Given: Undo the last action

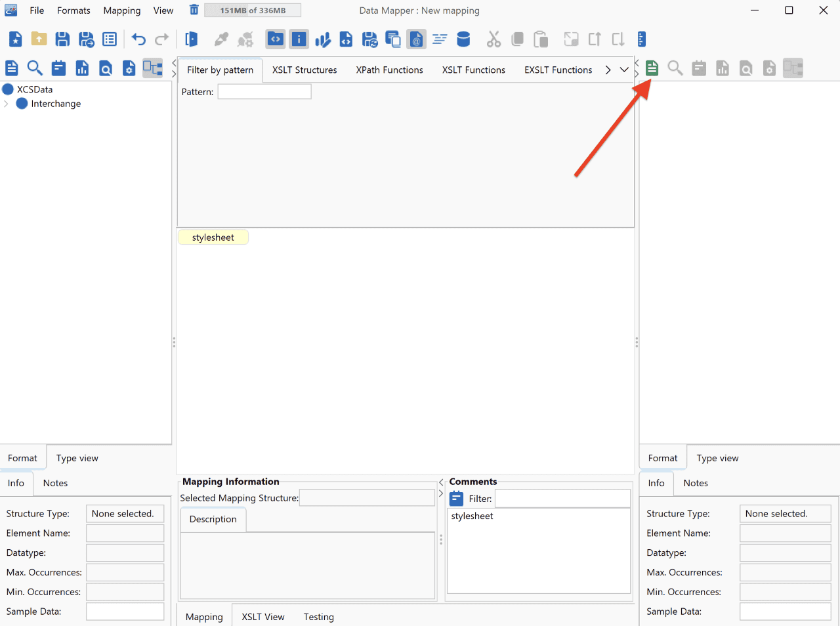Looking at the screenshot, I should click(x=138, y=39).
